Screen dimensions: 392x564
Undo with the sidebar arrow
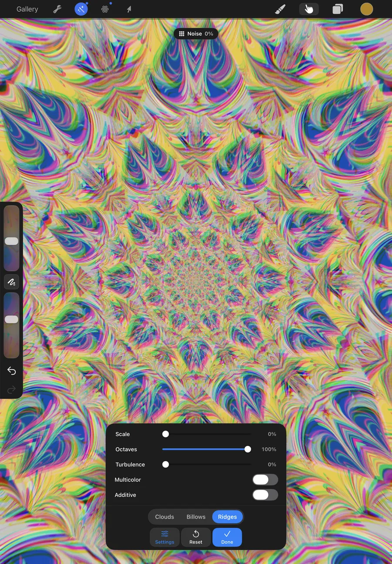coord(11,371)
